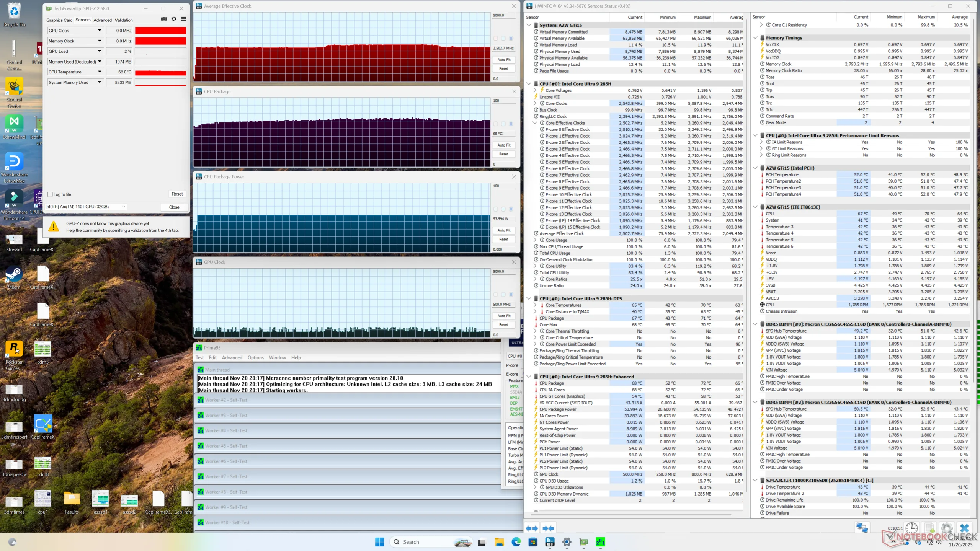Collapse Core Effective Clocks tree node
Image resolution: width=980 pixels, height=551 pixels.
click(x=535, y=123)
